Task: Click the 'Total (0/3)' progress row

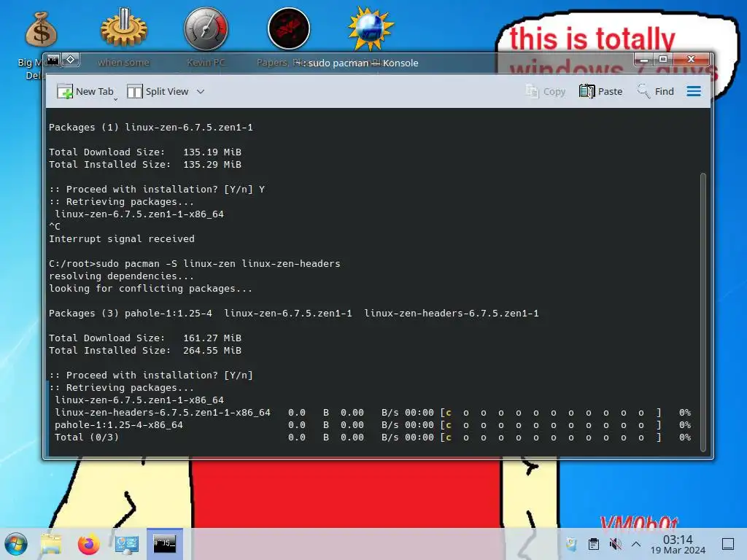Action: [373, 437]
